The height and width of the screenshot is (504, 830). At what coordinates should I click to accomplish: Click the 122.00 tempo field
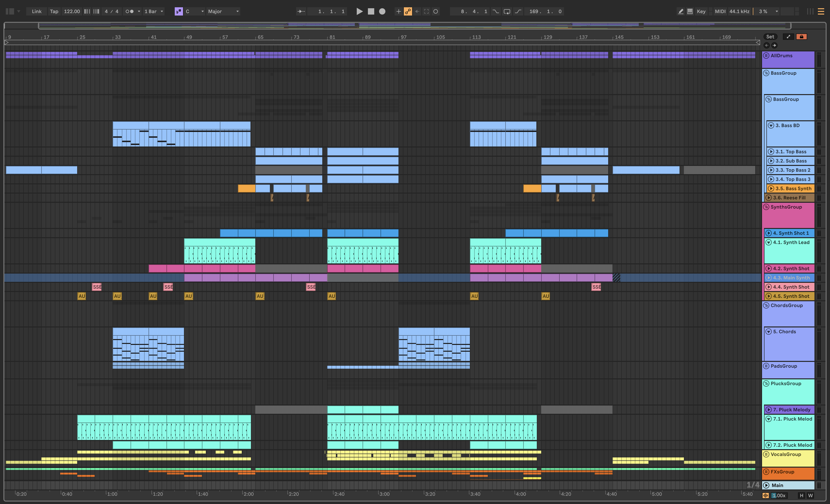(x=72, y=11)
